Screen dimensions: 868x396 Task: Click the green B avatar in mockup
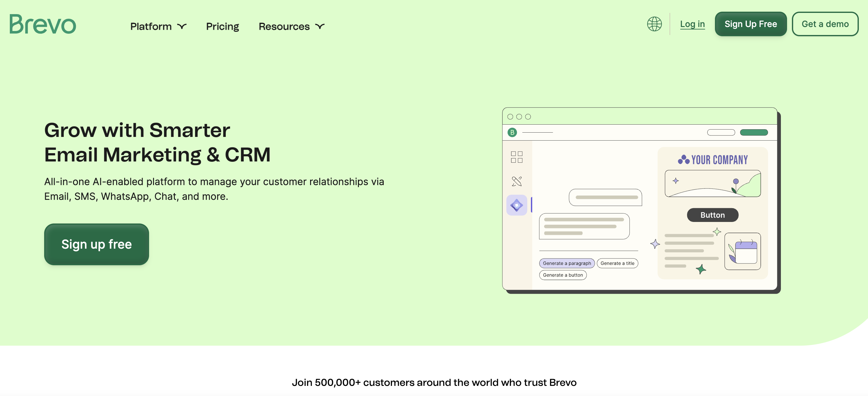[512, 133]
